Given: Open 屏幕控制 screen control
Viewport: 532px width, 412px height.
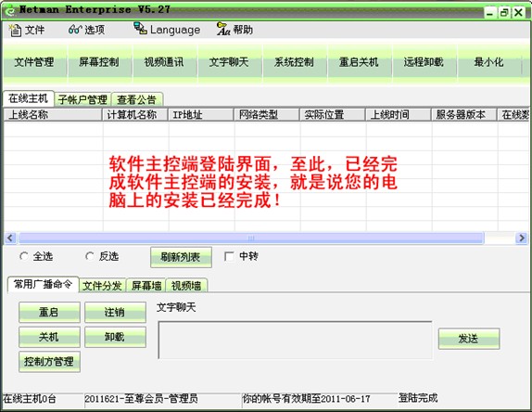Looking at the screenshot, I should [x=99, y=62].
